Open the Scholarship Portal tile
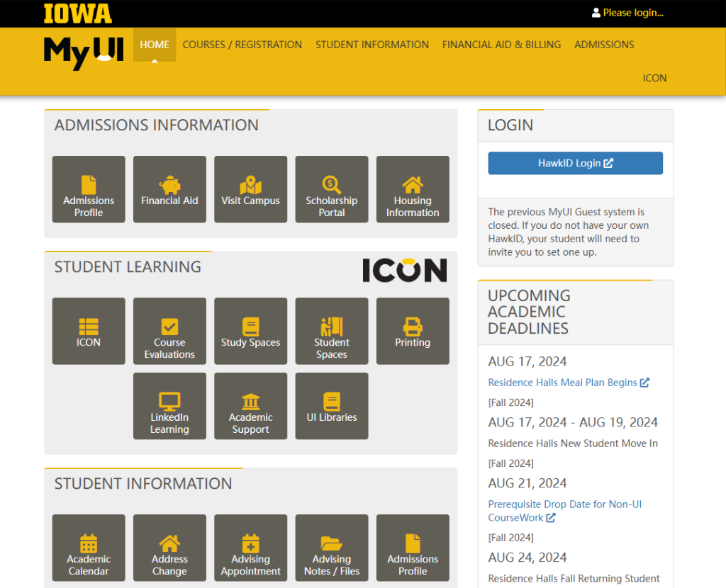Image resolution: width=726 pixels, height=588 pixels. pos(332,189)
